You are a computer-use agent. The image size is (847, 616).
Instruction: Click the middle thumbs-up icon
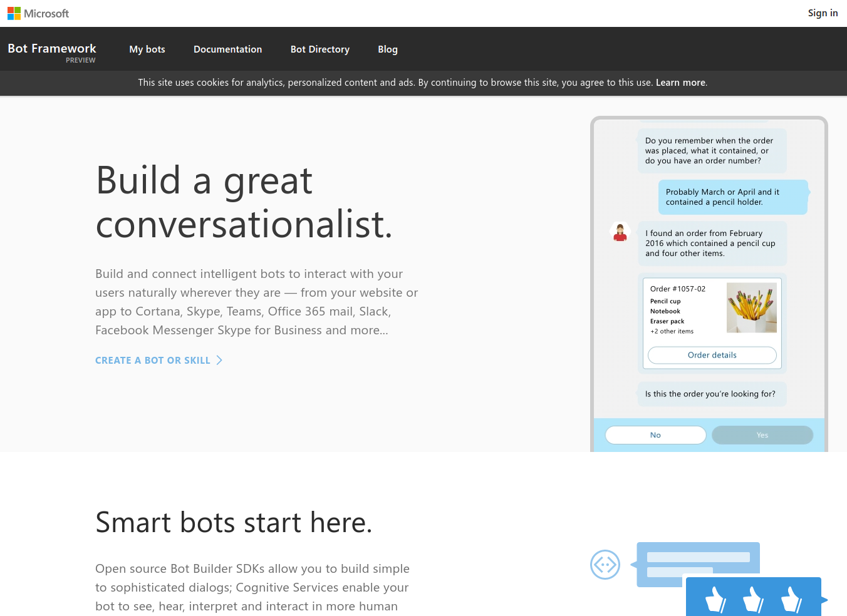coord(752,599)
